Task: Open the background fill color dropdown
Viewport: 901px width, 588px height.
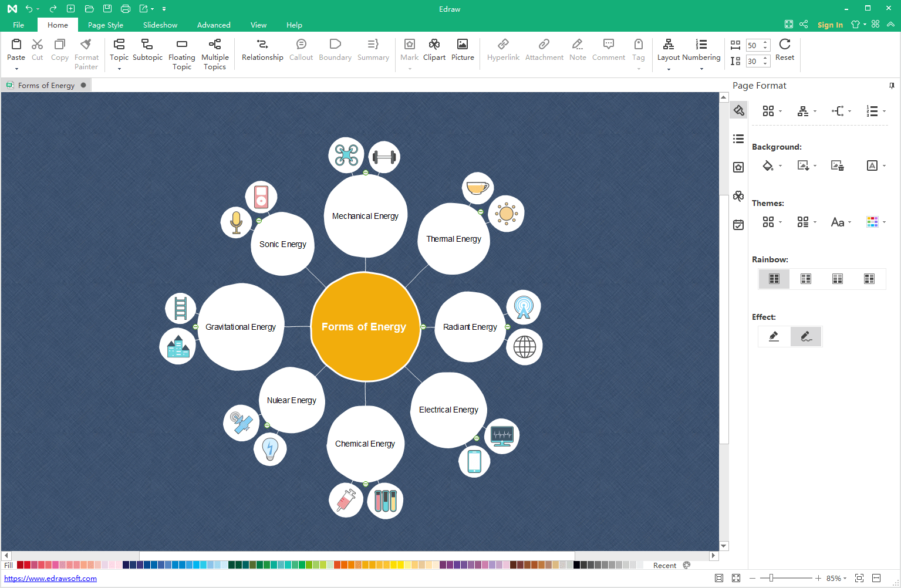Action: tap(780, 167)
